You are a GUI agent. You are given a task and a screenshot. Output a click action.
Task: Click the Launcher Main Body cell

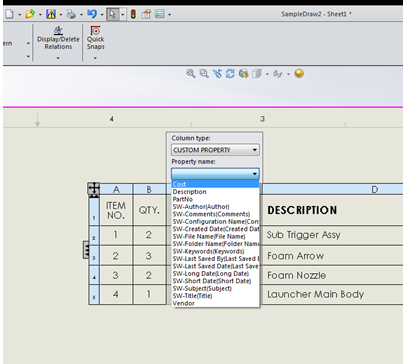(333, 294)
